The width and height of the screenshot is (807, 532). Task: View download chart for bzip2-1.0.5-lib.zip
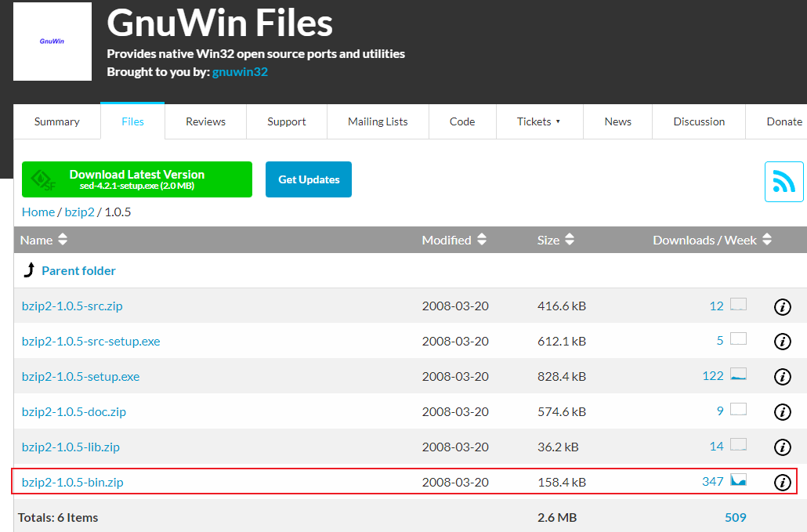click(739, 444)
